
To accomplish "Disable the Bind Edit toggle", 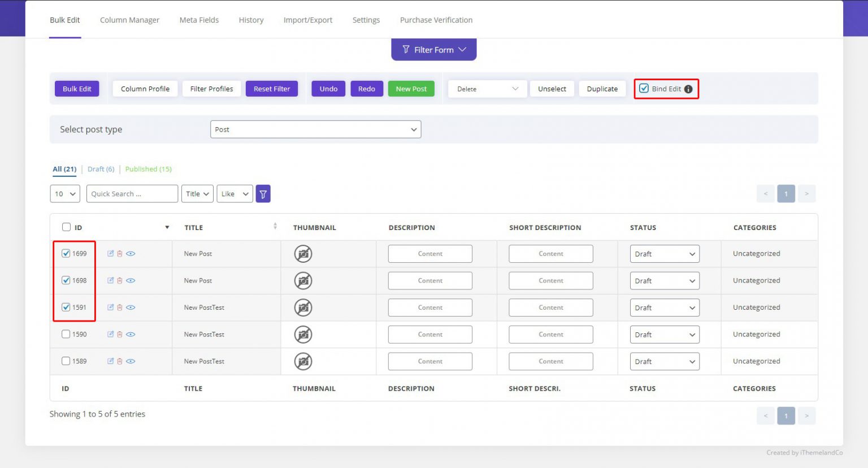I will pyautogui.click(x=644, y=88).
